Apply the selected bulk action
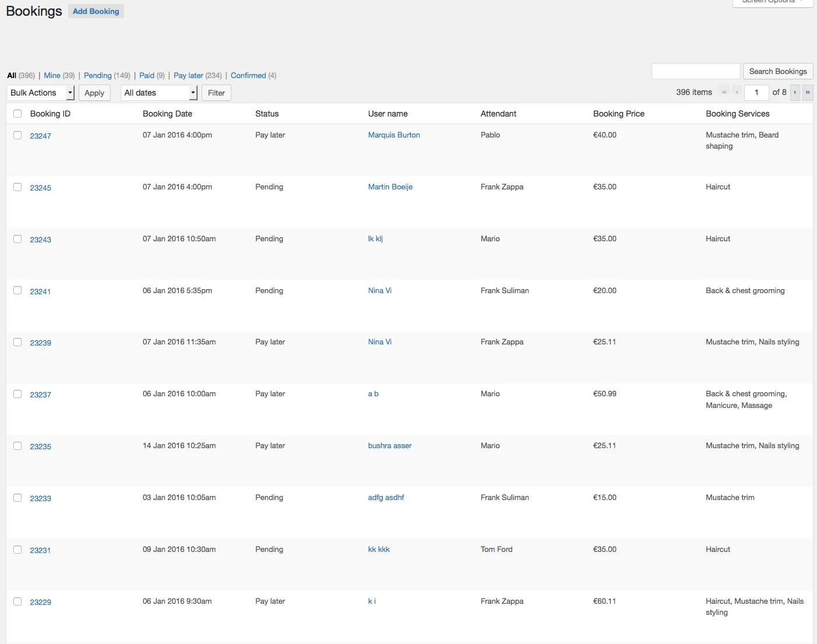This screenshot has height=644, width=817. 94,92
